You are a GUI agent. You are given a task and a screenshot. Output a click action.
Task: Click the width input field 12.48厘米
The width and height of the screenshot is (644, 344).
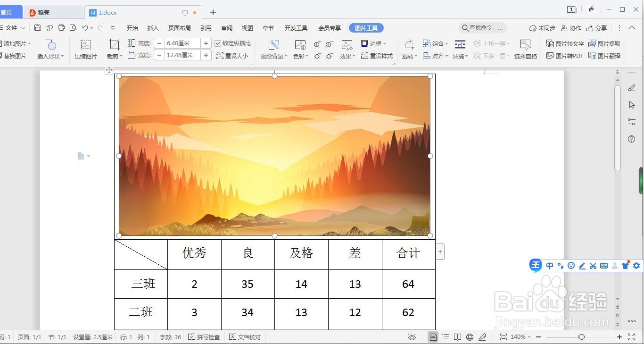coord(182,55)
